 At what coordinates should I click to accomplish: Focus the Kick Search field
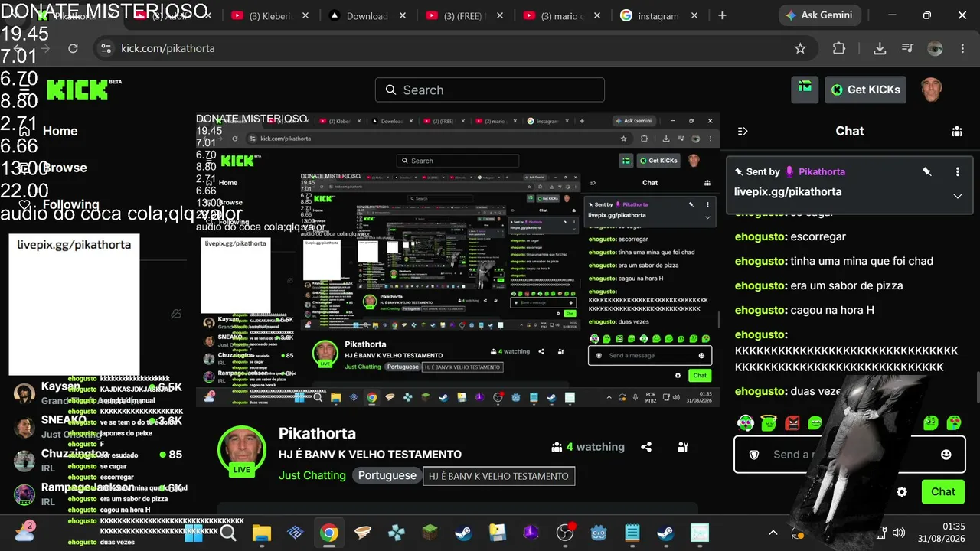[490, 90]
